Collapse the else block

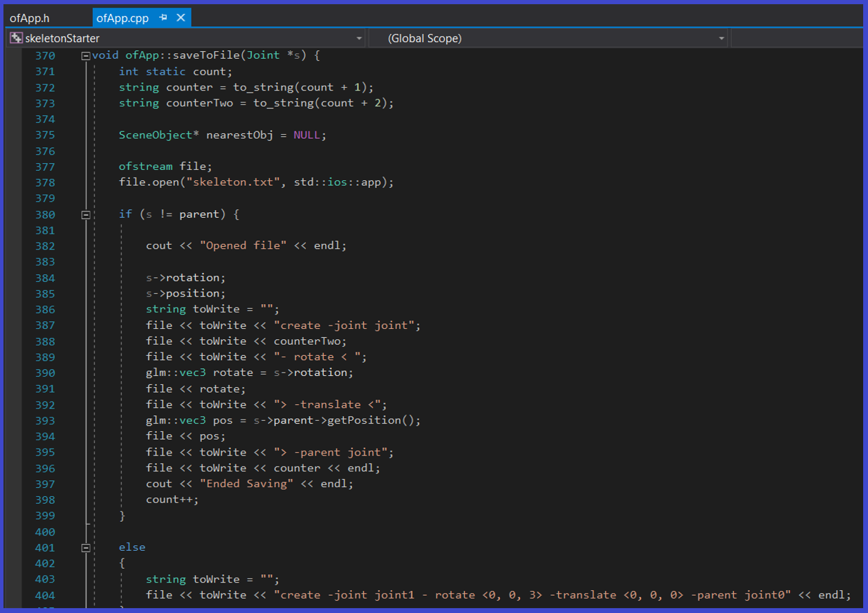(86, 547)
